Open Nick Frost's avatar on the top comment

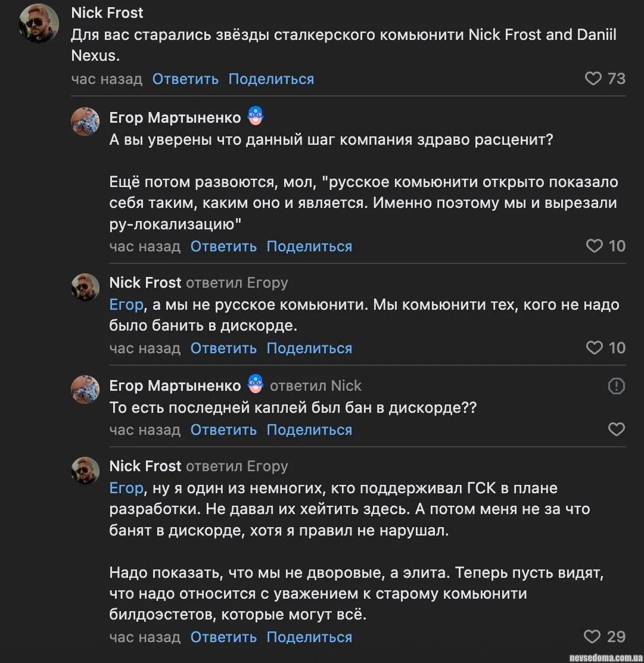39,23
